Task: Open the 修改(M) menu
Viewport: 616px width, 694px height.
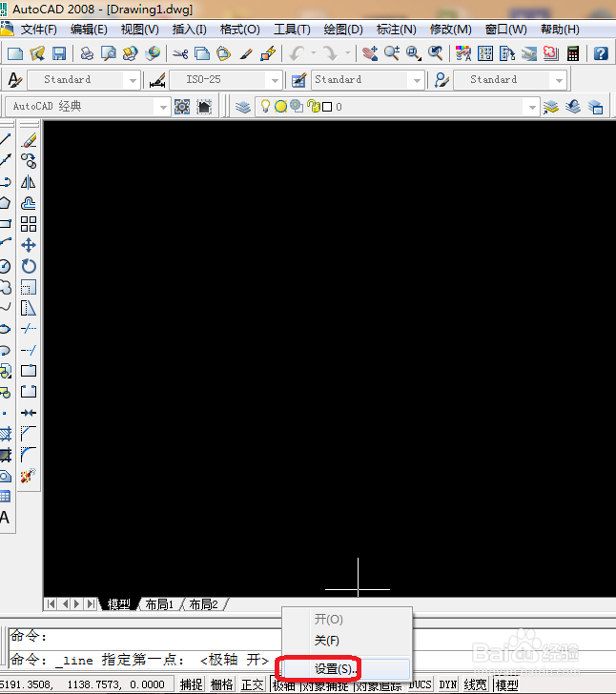Action: click(450, 30)
